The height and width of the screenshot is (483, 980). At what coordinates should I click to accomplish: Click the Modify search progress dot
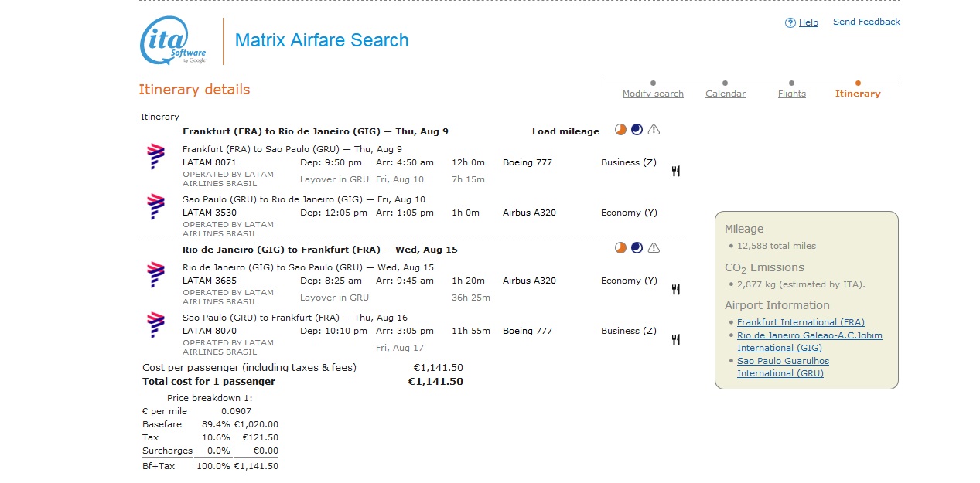tap(653, 83)
